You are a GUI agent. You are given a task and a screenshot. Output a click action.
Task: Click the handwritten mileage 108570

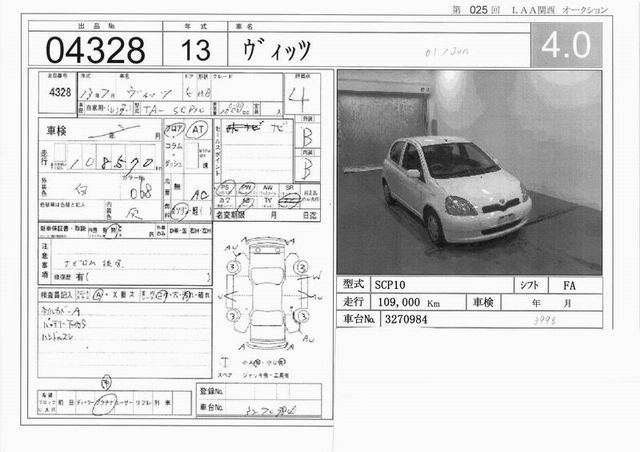[x=111, y=162]
